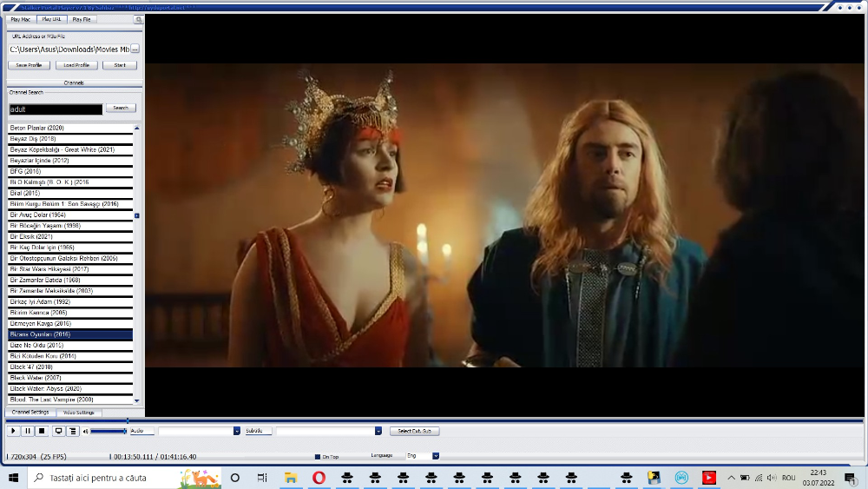
Task: Click on the video seek bar
Action: [435, 421]
